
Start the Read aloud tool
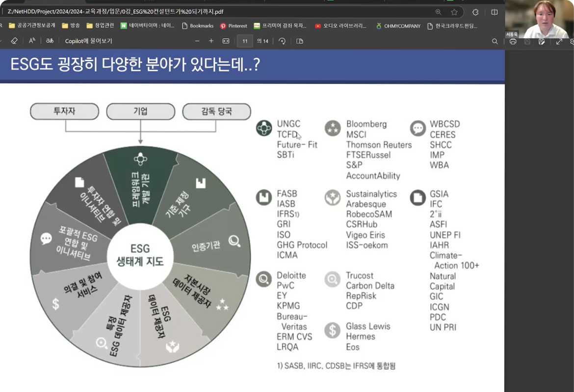tap(32, 41)
